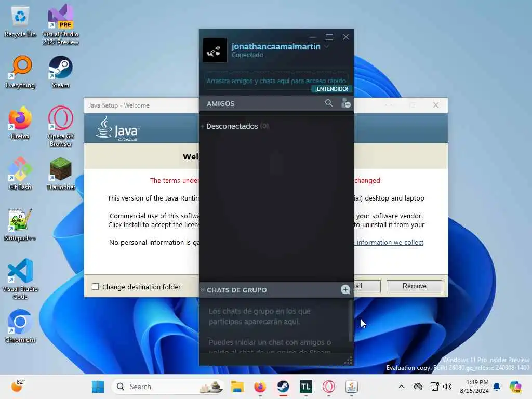Switch to Steam in the taskbar
Screen dimensions: 532x399
coord(283,387)
